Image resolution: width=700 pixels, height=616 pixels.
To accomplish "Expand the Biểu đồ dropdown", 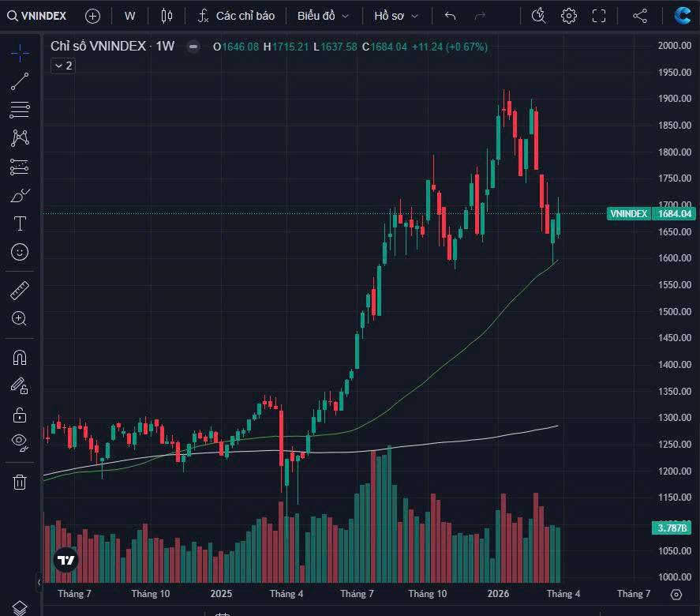I will click(323, 16).
